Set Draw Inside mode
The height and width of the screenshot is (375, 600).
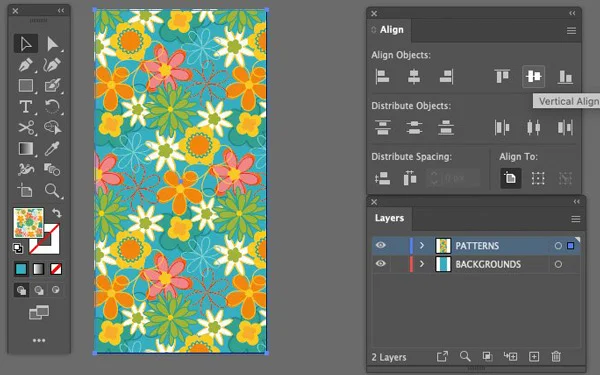coord(56,290)
